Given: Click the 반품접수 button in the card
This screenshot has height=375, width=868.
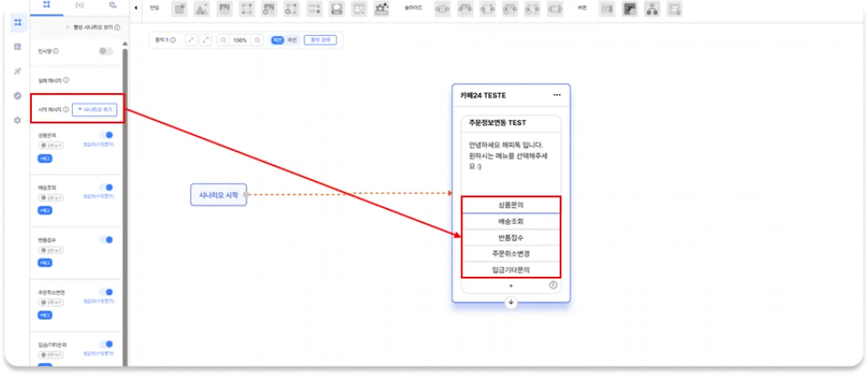Looking at the screenshot, I should (x=511, y=237).
